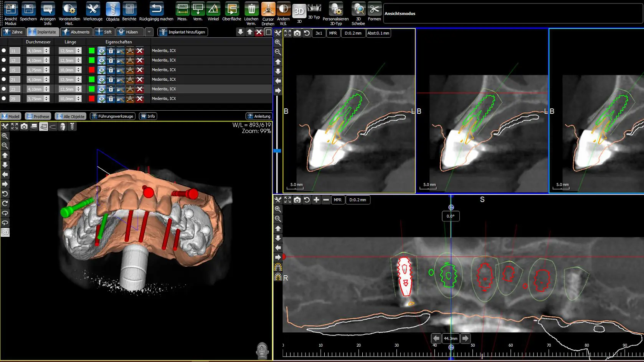Screen dimensions: 644x362
Task: Increase diameter stepper for implant 11
Action: click(46, 50)
